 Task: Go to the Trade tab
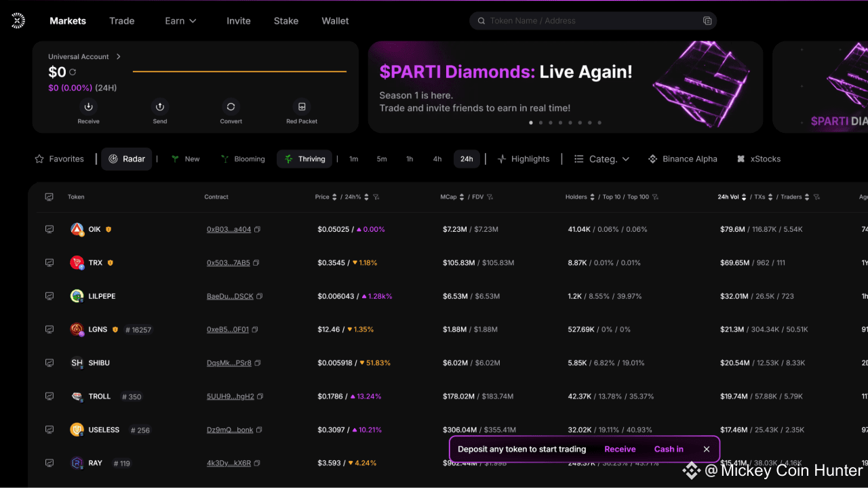click(x=122, y=21)
